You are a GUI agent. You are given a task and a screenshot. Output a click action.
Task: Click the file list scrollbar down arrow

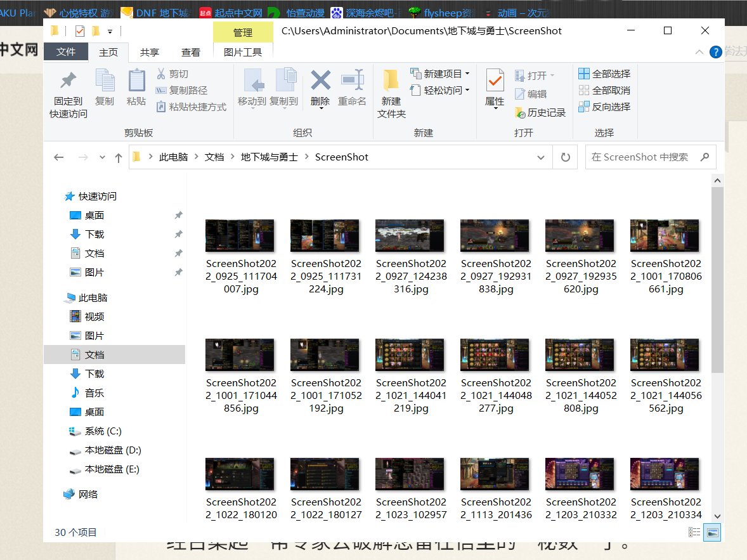pos(717,516)
